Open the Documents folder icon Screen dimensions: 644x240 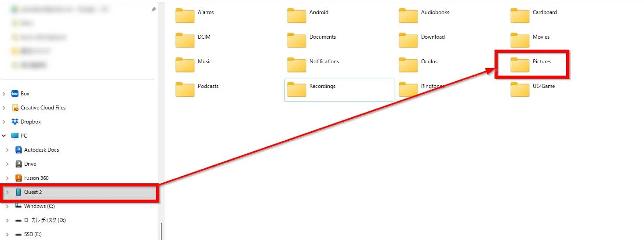(x=296, y=40)
